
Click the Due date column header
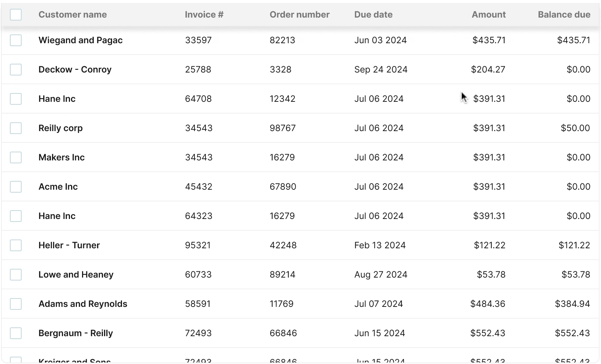373,15
